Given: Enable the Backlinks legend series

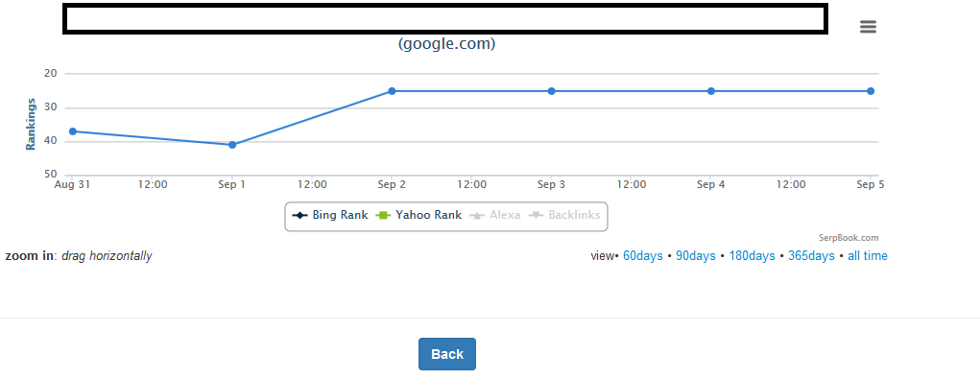Looking at the screenshot, I should coord(564,216).
